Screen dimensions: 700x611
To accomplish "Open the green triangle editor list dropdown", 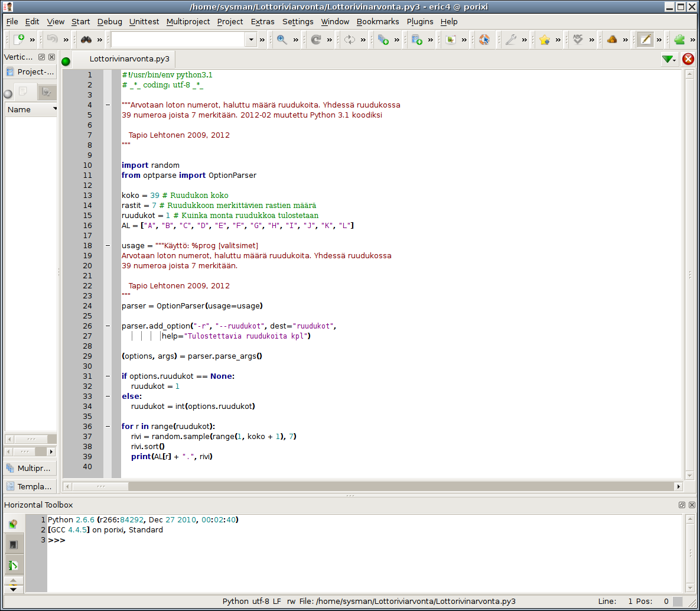I will coord(668,59).
